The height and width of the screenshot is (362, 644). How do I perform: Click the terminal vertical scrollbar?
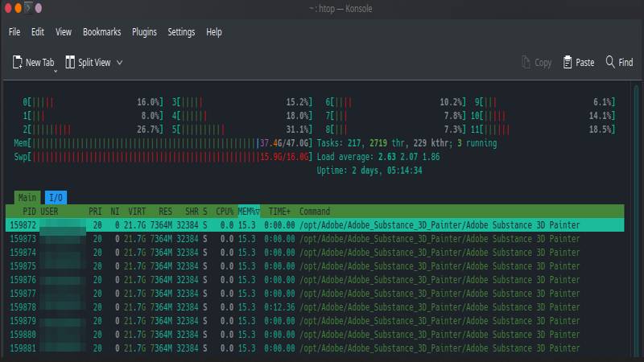637,217
